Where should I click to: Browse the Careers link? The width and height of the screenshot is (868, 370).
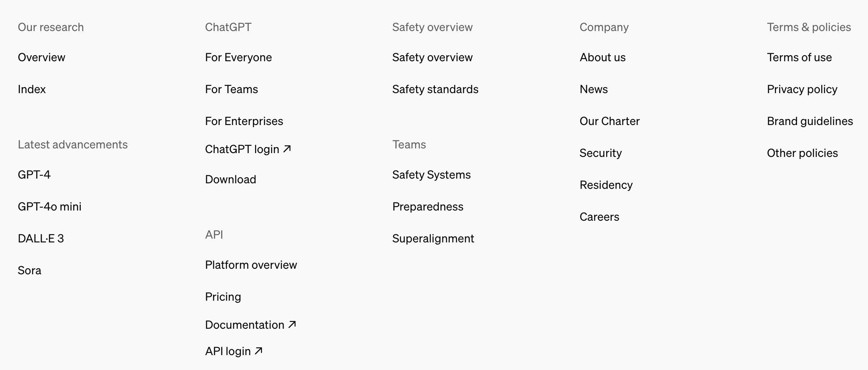599,217
